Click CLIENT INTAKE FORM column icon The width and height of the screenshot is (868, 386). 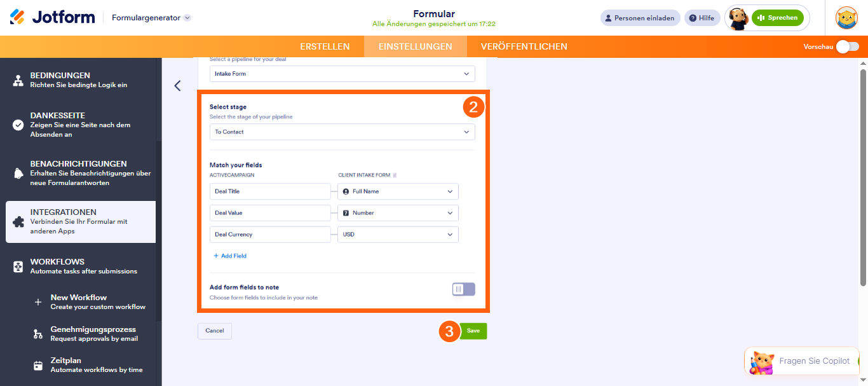(395, 175)
